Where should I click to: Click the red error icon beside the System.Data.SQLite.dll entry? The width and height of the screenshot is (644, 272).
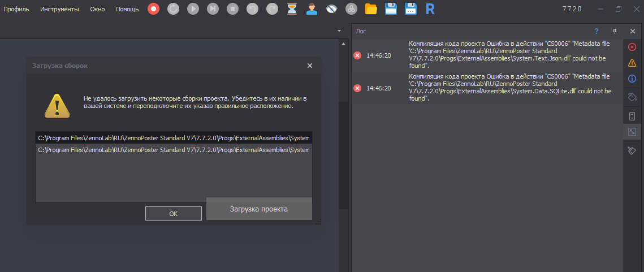point(357,88)
